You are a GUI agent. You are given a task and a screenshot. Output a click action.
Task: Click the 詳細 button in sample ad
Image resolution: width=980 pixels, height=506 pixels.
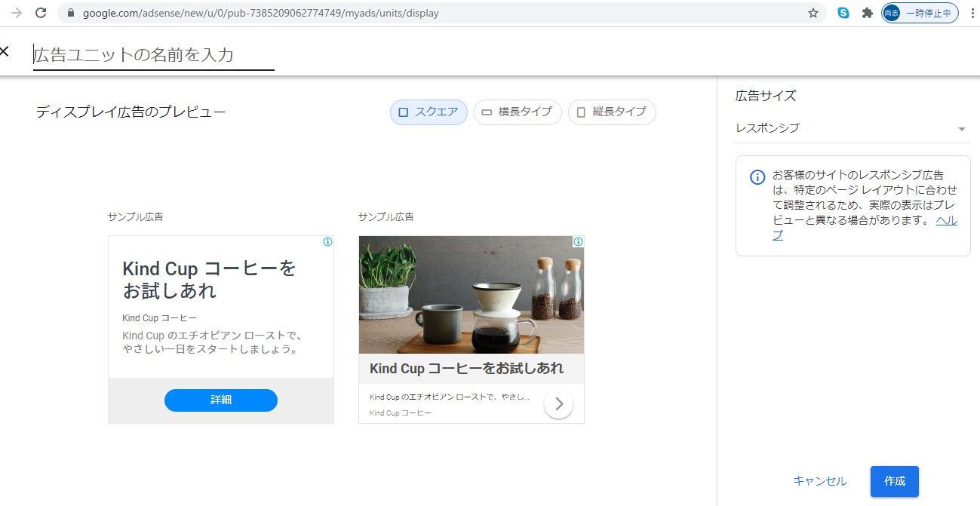click(221, 400)
